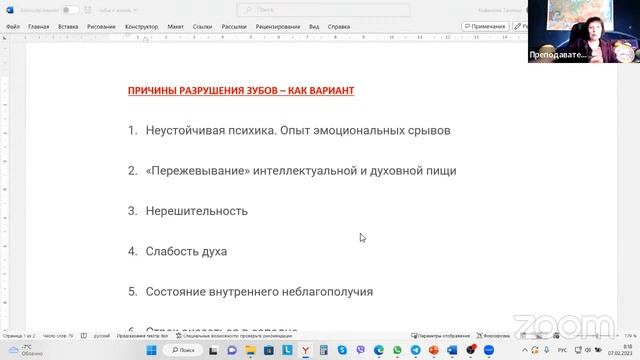Click the РУС keyboard language indicator
The image size is (640, 360).
point(562,350)
